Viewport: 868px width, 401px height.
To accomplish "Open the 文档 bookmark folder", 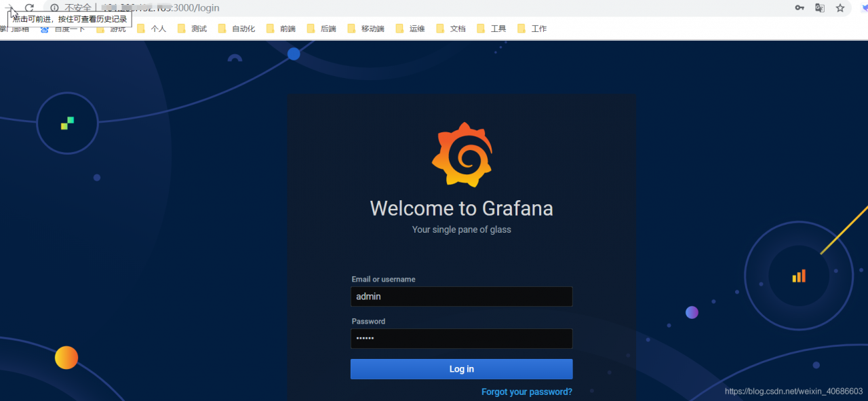I will coord(451,28).
